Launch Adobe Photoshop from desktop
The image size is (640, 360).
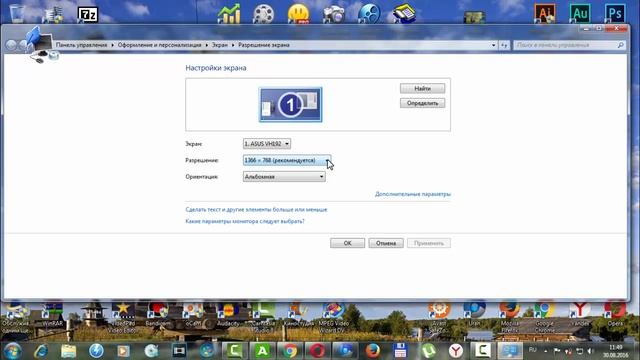pos(615,13)
